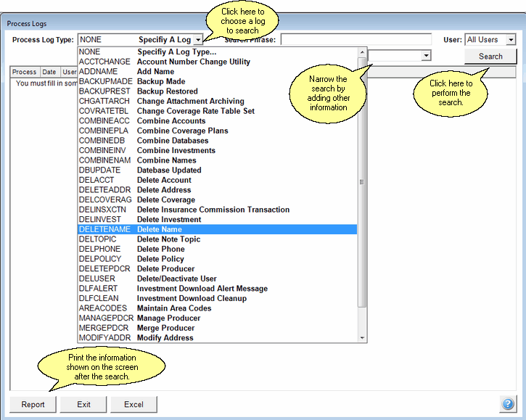The image size is (526, 420).
Task: Click the Process column header
Action: [x=25, y=72]
